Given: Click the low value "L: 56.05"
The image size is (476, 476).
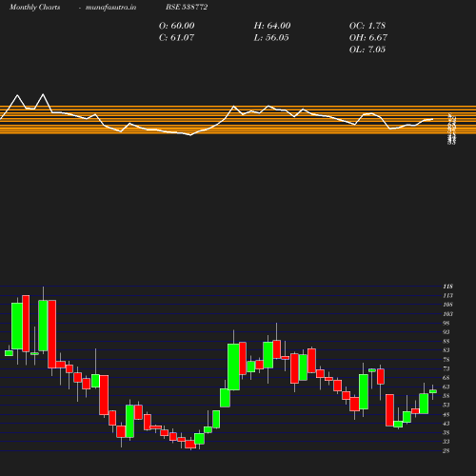Looking at the screenshot, I should (x=271, y=37).
